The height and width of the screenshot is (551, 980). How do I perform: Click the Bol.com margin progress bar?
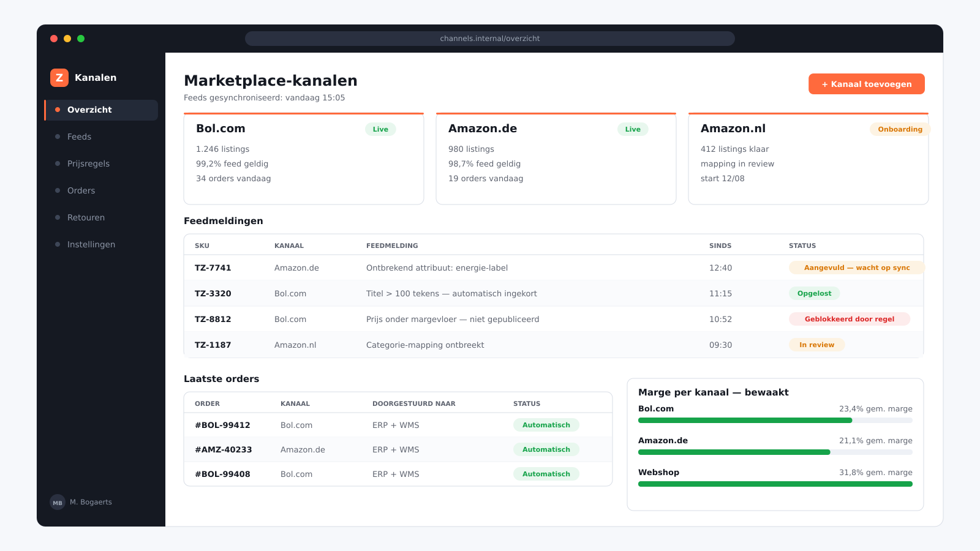pyautogui.click(x=775, y=421)
